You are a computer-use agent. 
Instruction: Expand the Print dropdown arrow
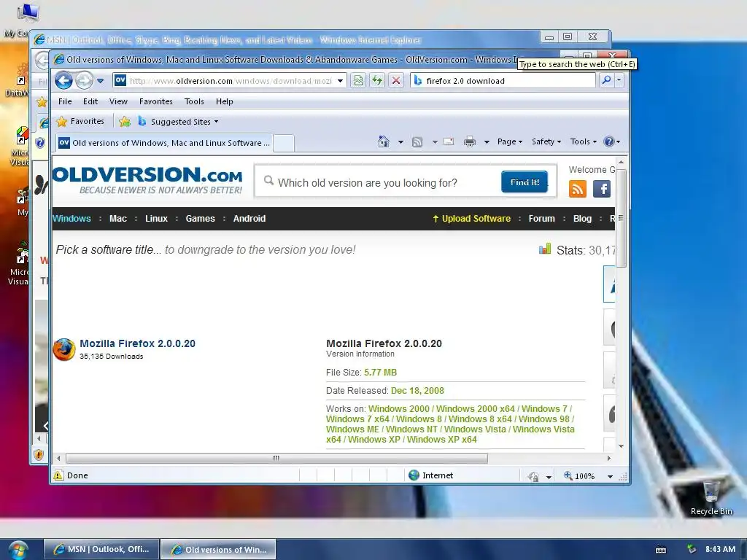tap(487, 142)
